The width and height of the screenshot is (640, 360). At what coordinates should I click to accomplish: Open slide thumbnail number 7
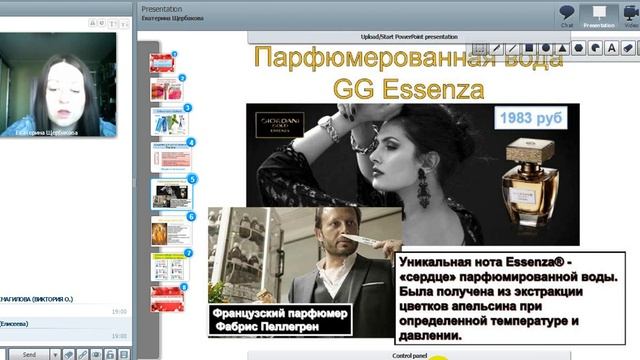pos(169,267)
